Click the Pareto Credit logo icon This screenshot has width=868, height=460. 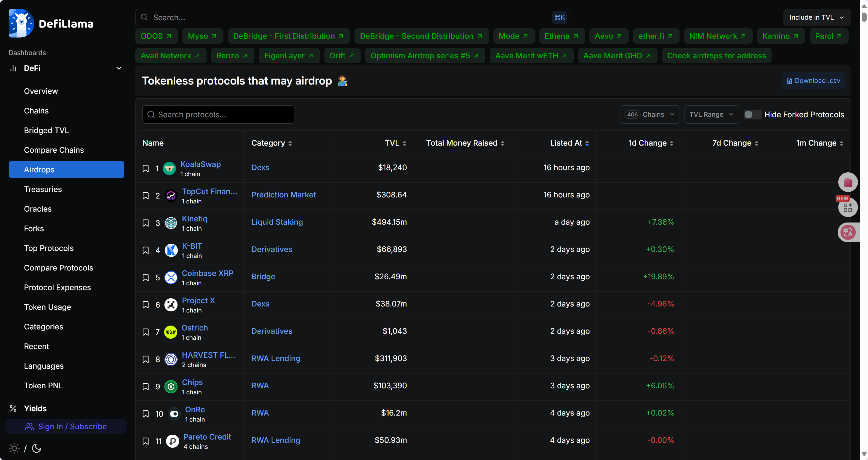coord(173,441)
